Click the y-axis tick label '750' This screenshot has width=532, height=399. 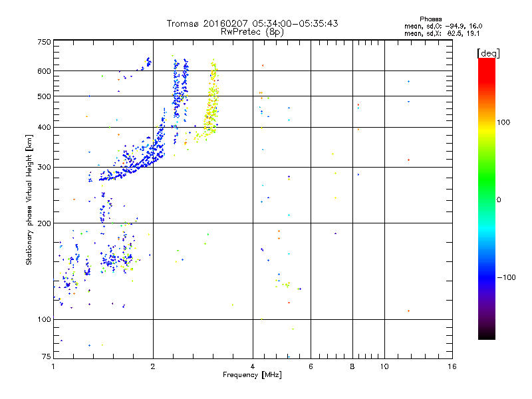click(44, 42)
